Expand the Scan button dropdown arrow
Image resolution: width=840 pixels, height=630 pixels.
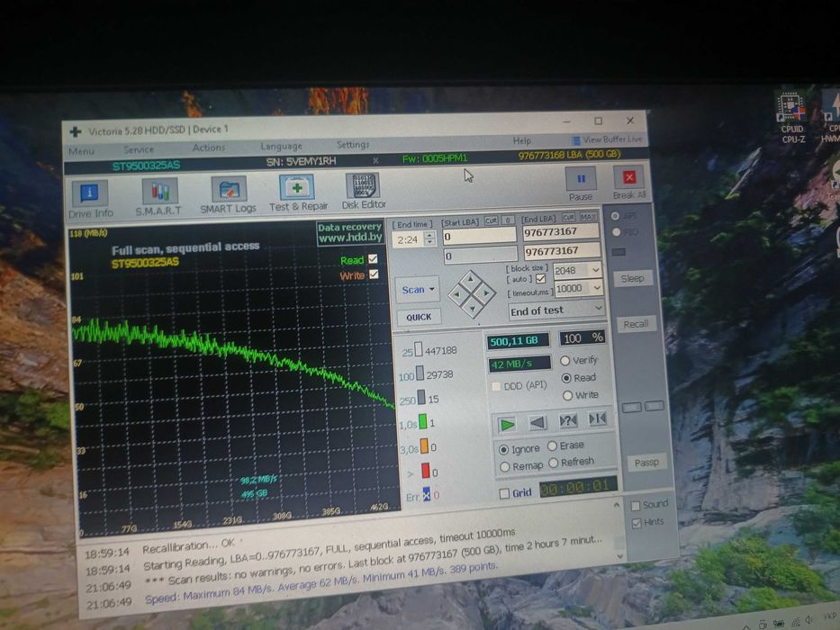pyautogui.click(x=432, y=289)
